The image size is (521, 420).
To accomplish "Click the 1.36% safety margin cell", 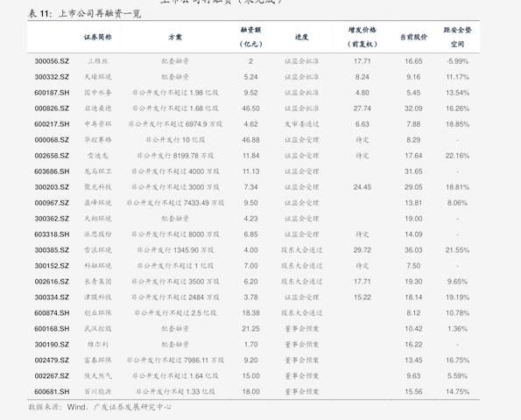I will click(x=458, y=329).
